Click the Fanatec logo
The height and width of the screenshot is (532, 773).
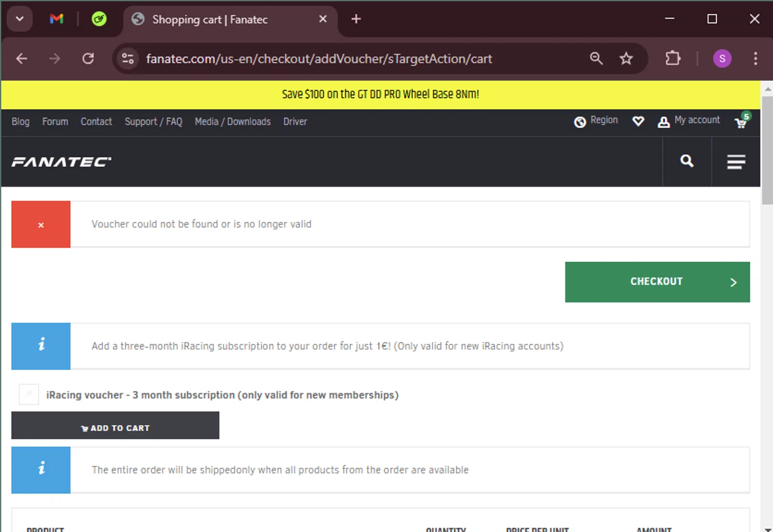(x=61, y=162)
